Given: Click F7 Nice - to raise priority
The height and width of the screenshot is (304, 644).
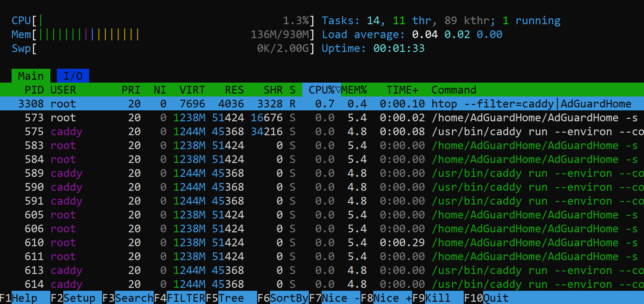Looking at the screenshot, I should [x=335, y=298].
